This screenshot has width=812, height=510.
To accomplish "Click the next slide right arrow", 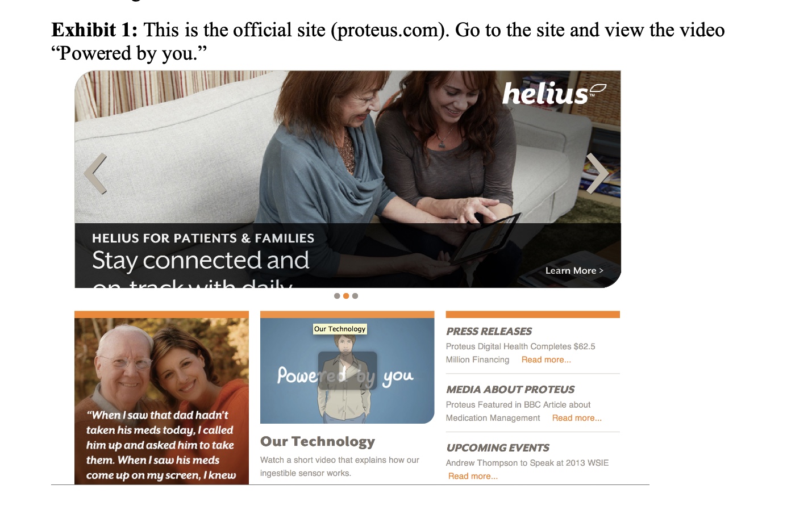I will point(597,174).
